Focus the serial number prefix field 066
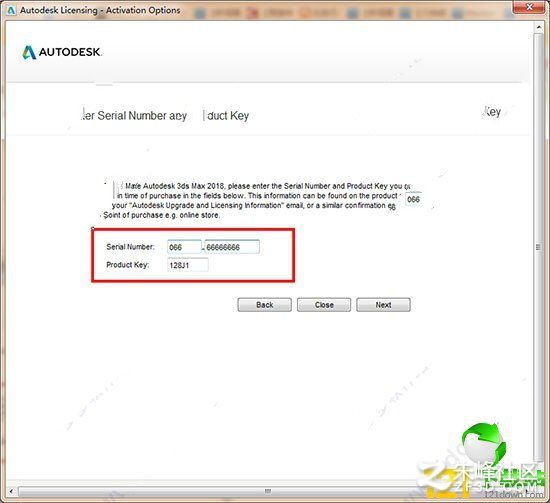Image resolution: width=550 pixels, height=503 pixels. click(184, 247)
